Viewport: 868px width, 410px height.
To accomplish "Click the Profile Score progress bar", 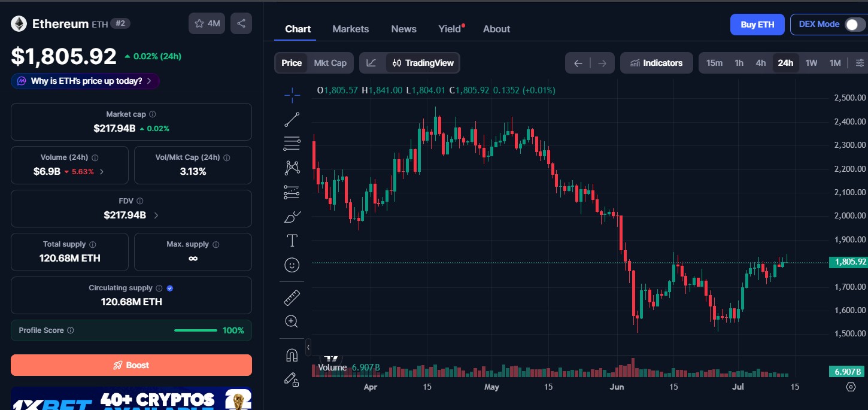I will [x=196, y=330].
